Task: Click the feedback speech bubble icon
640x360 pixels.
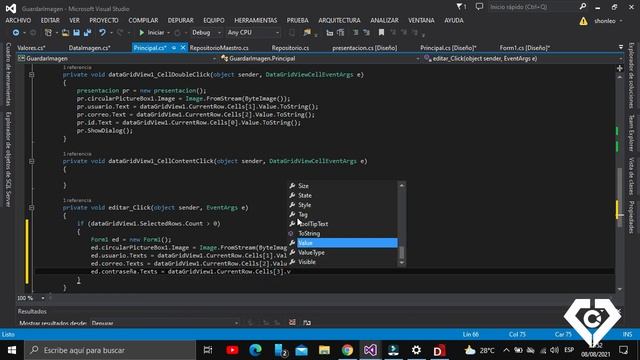Action: [x=479, y=7]
